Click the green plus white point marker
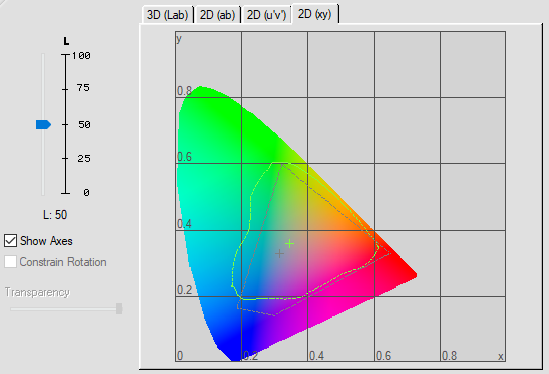Image resolution: width=549 pixels, height=374 pixels. (289, 243)
